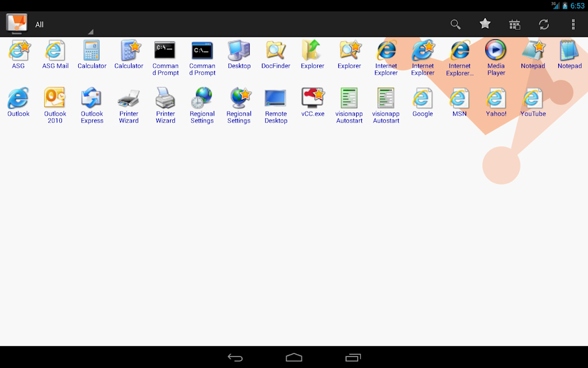Open the YouTube web shortcut
Viewport: 588px width, 368px height.
tap(533, 102)
